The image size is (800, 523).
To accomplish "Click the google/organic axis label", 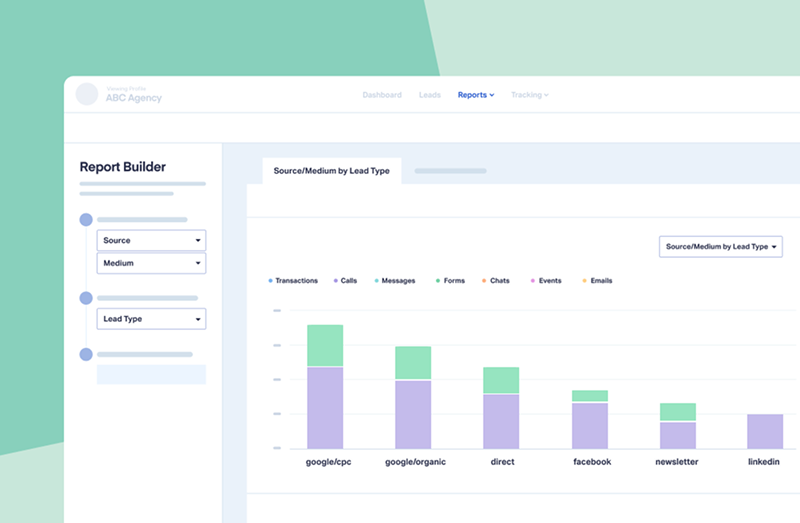I will [x=415, y=462].
